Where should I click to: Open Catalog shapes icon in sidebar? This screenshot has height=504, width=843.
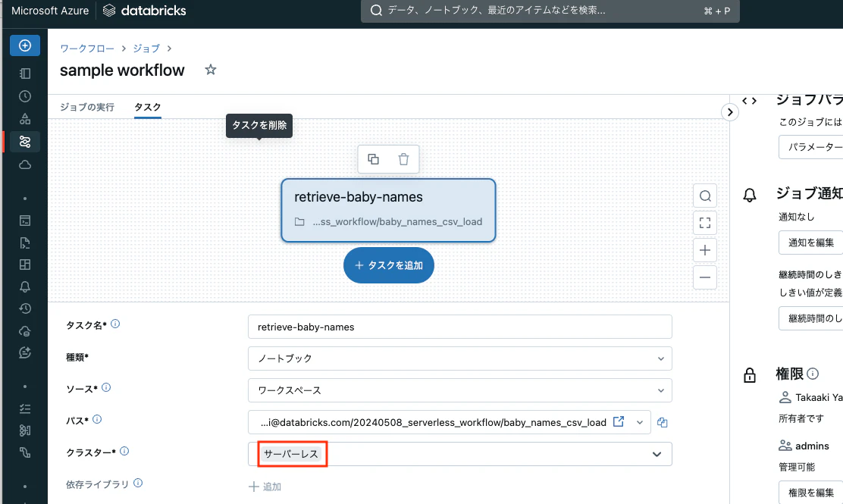25,119
